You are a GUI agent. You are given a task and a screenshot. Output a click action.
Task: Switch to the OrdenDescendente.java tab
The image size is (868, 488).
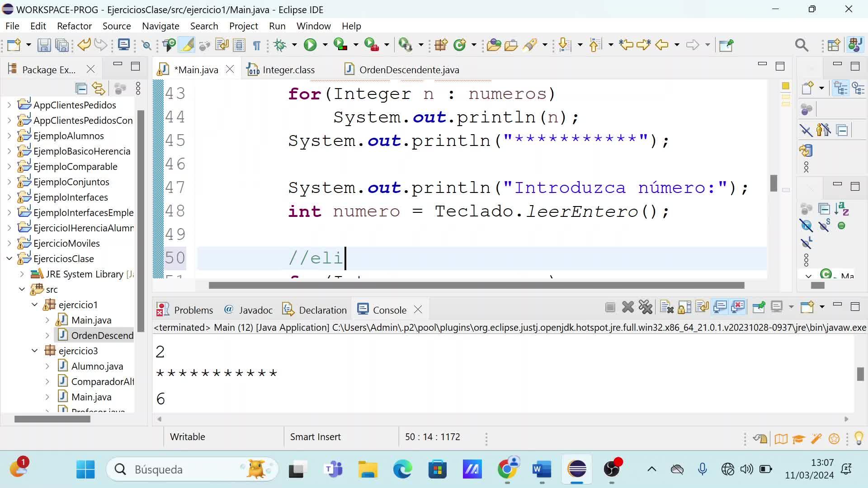pyautogui.click(x=409, y=70)
